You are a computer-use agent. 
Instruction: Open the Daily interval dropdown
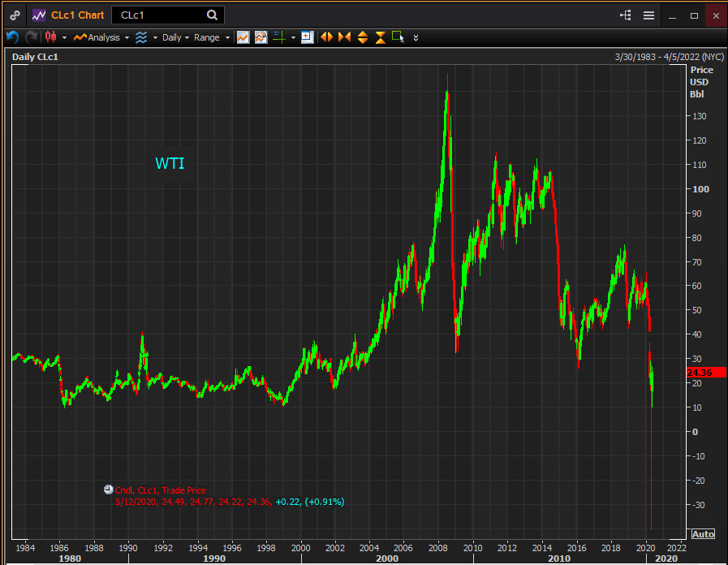tap(175, 37)
